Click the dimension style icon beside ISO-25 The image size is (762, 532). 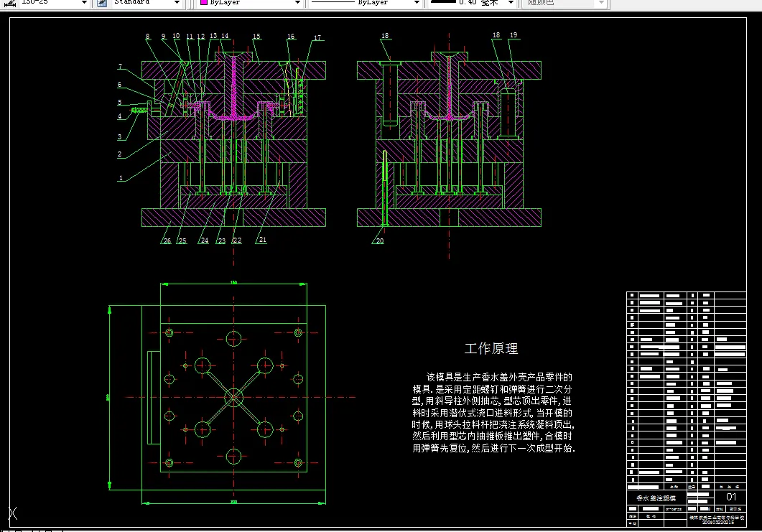pyautogui.click(x=10, y=2)
